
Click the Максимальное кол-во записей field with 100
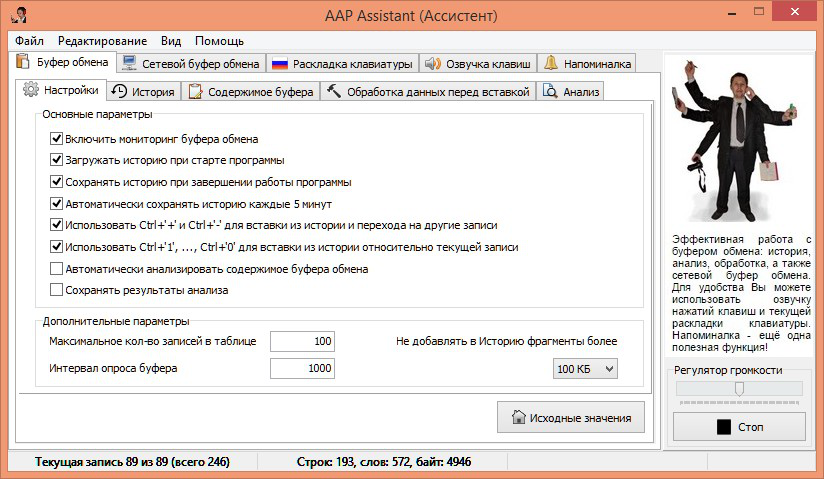pos(302,341)
